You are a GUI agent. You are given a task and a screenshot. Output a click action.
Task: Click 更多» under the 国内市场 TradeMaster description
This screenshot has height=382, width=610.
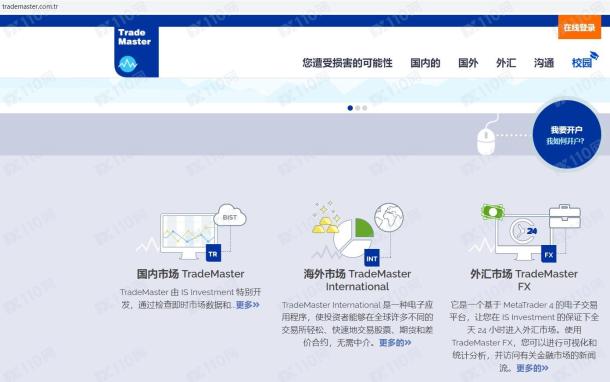[x=247, y=305]
